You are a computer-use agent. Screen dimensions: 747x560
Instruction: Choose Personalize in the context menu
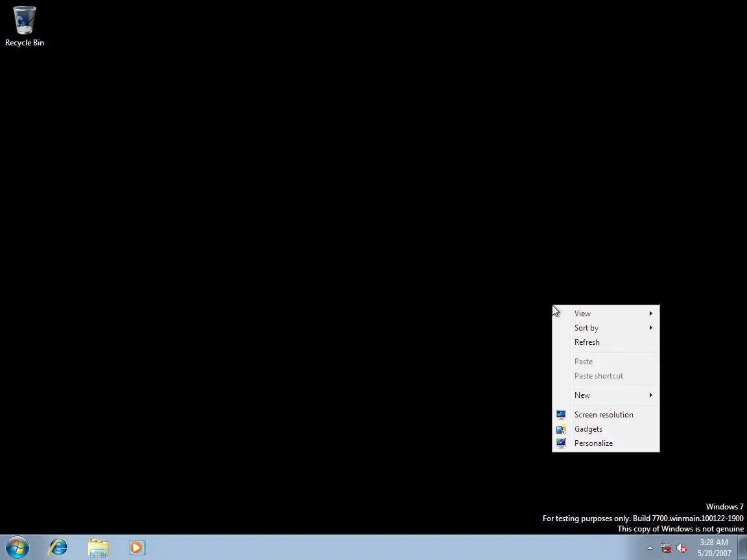606,443
